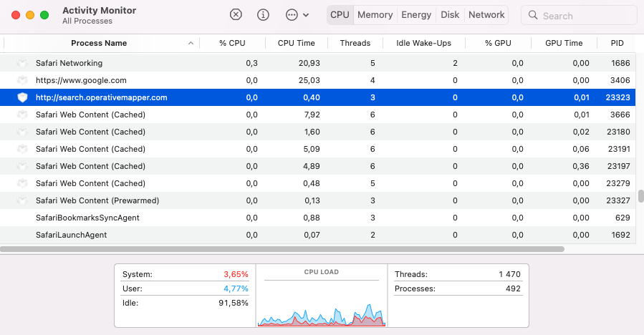Click shield icon of Cached row PID 23279
This screenshot has height=335, width=644.
tap(23, 183)
